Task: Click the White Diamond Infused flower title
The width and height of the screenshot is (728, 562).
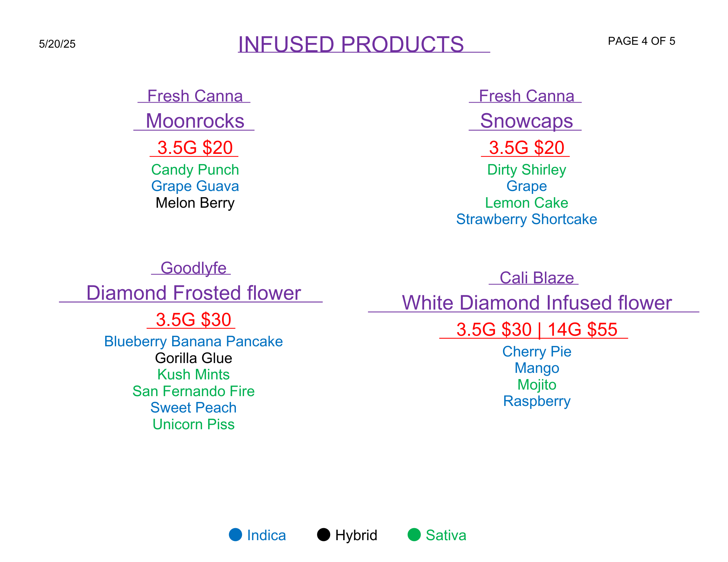Action: 537,303
